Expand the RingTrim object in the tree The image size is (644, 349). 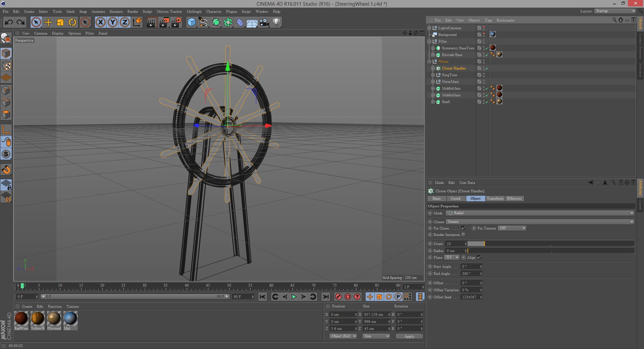[433, 75]
